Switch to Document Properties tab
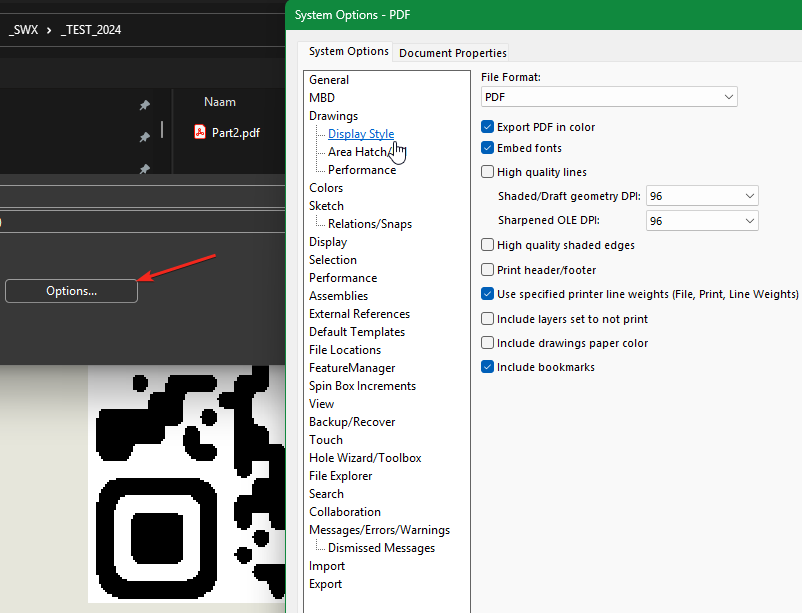This screenshot has height=613, width=802. 453,53
